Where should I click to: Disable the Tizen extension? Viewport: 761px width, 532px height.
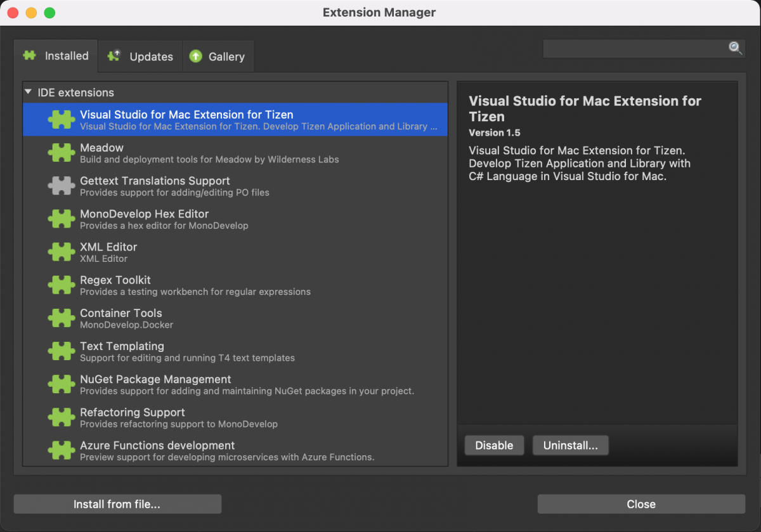494,445
